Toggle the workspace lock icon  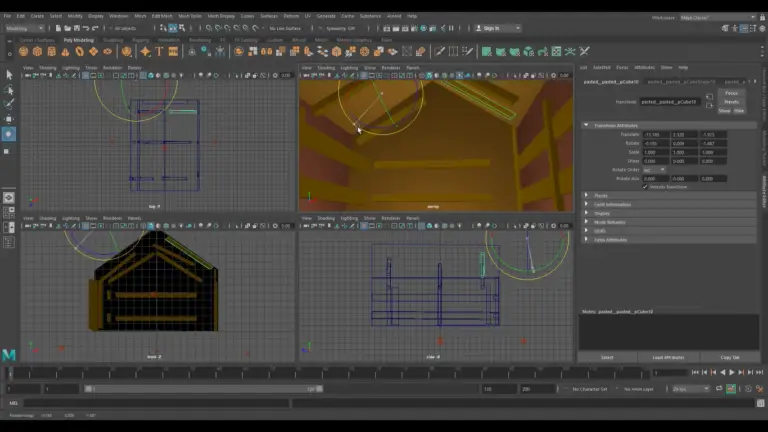click(763, 17)
